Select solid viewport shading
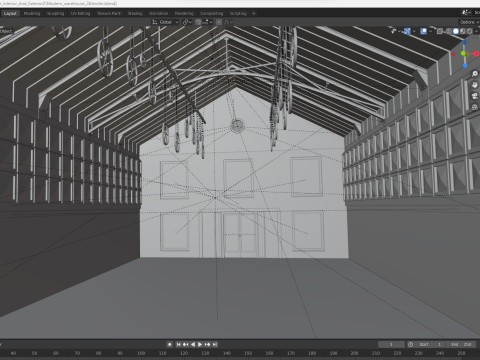The image size is (480, 360). click(x=455, y=31)
